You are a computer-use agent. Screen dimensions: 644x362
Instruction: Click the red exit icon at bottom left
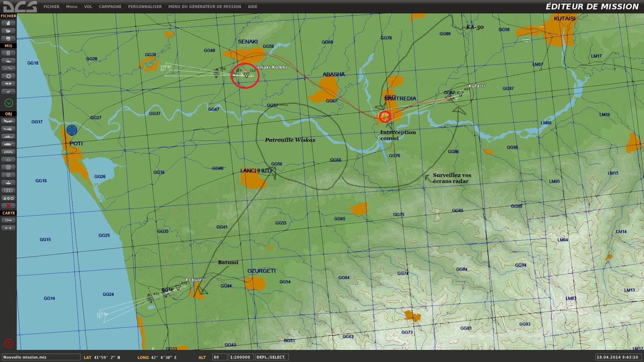[x=9, y=343]
